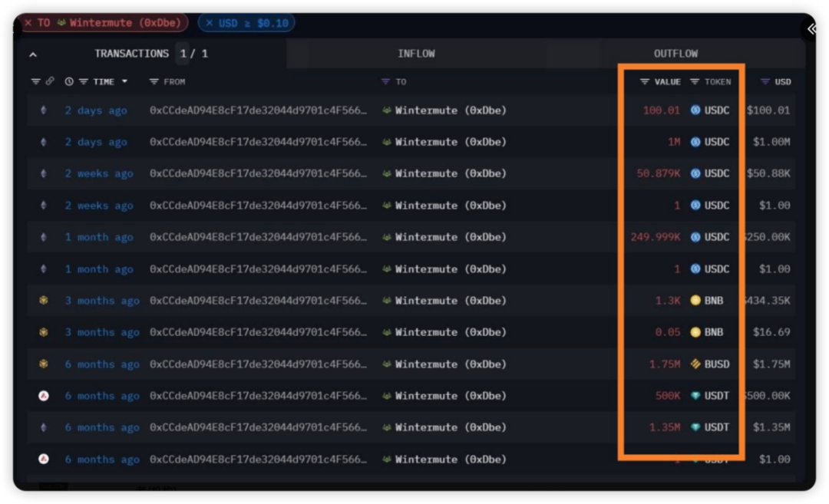Switch to the OUTFLOW tab
The image size is (829, 504).
pyautogui.click(x=675, y=54)
